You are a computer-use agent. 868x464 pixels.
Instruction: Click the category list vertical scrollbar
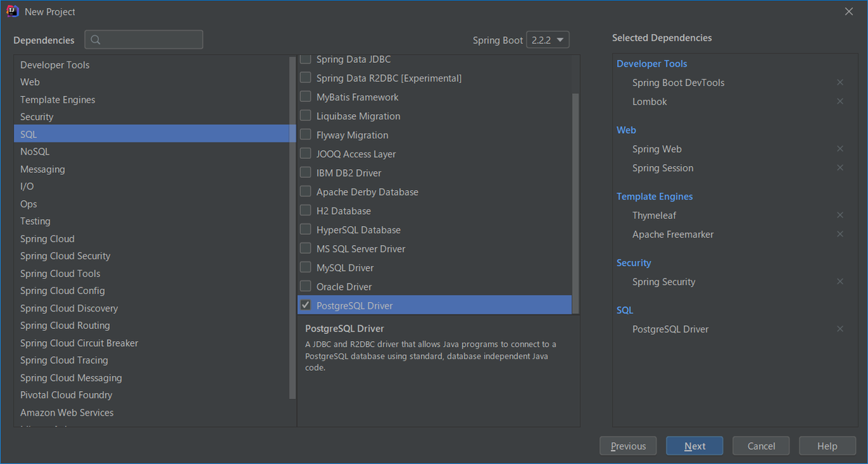pyautogui.click(x=292, y=226)
